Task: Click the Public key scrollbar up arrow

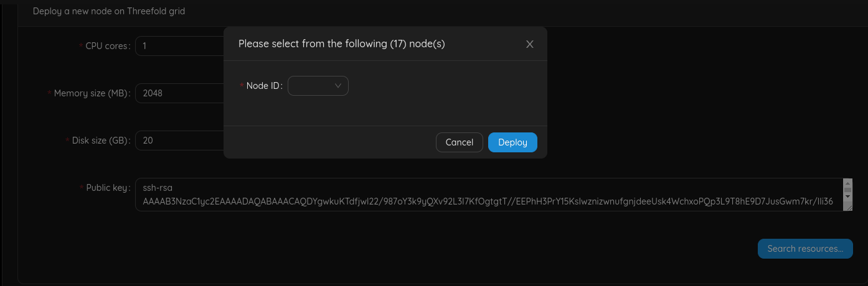Action: coord(847,183)
